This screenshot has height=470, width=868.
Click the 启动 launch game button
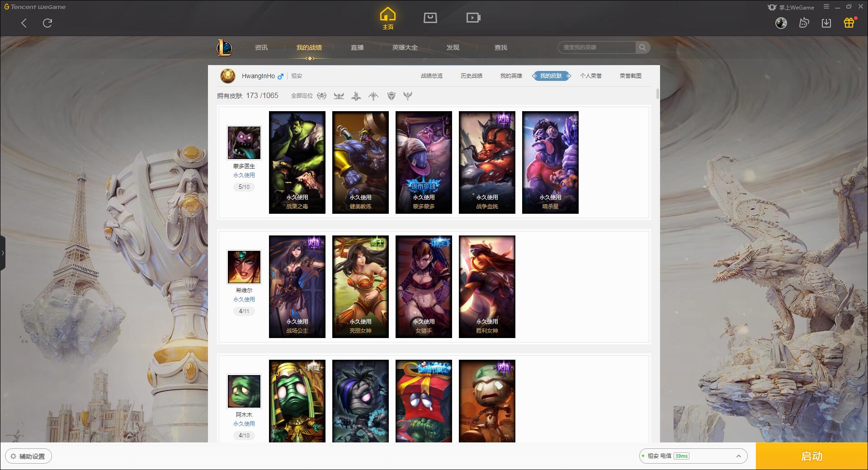[812, 456]
